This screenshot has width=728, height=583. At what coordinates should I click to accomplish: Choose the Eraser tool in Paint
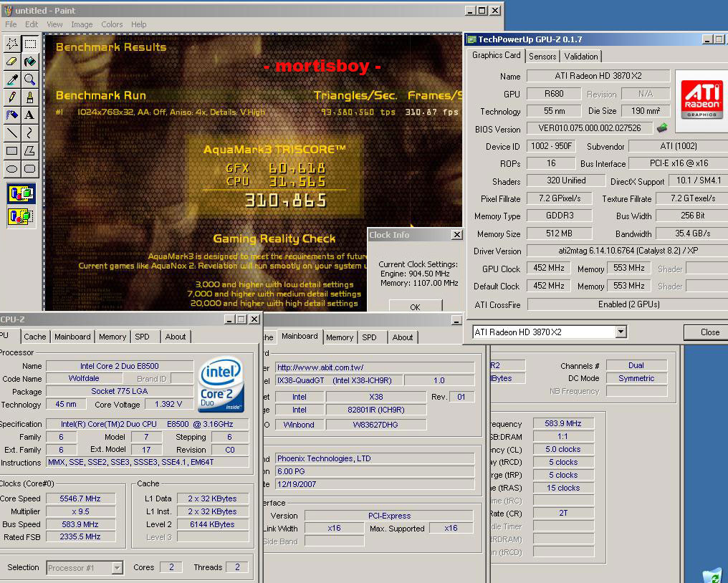pyautogui.click(x=12, y=62)
